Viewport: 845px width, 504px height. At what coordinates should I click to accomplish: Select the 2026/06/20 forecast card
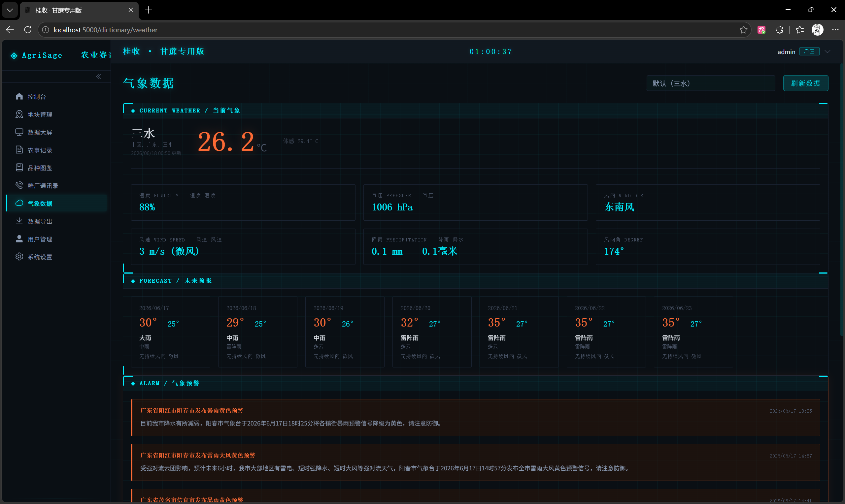pos(431,332)
